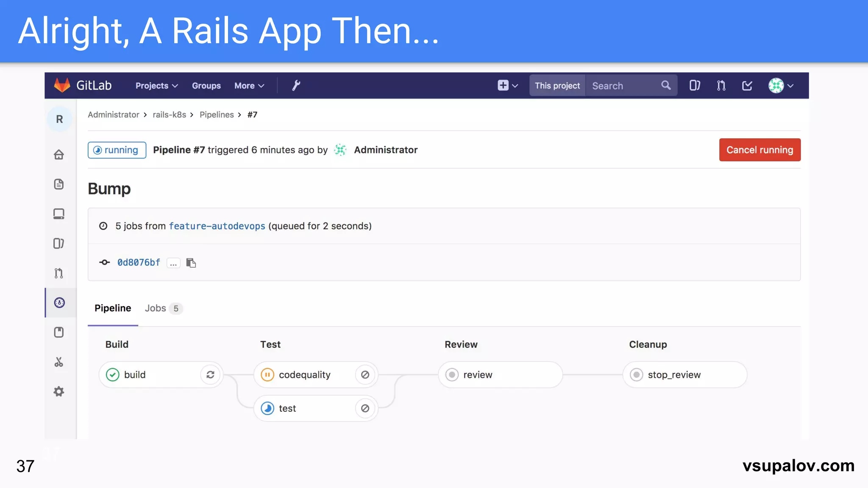Expand the commit message ellipsis button
Image resolution: width=868 pixels, height=488 pixels.
(173, 263)
